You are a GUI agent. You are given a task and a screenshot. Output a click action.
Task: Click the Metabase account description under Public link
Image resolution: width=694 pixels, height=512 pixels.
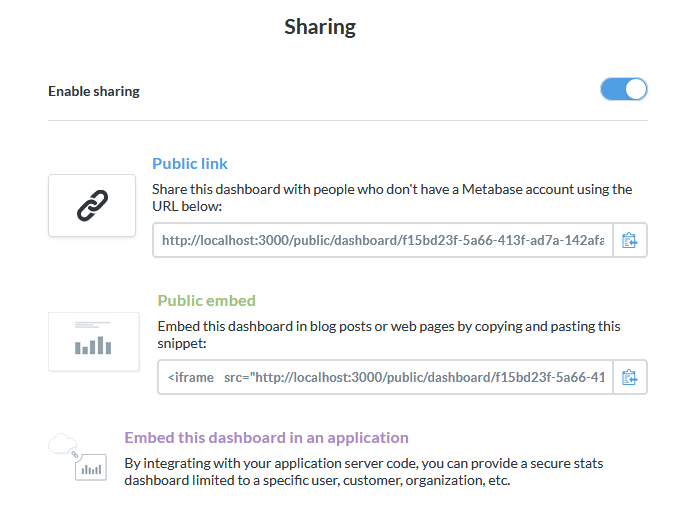coord(392,189)
